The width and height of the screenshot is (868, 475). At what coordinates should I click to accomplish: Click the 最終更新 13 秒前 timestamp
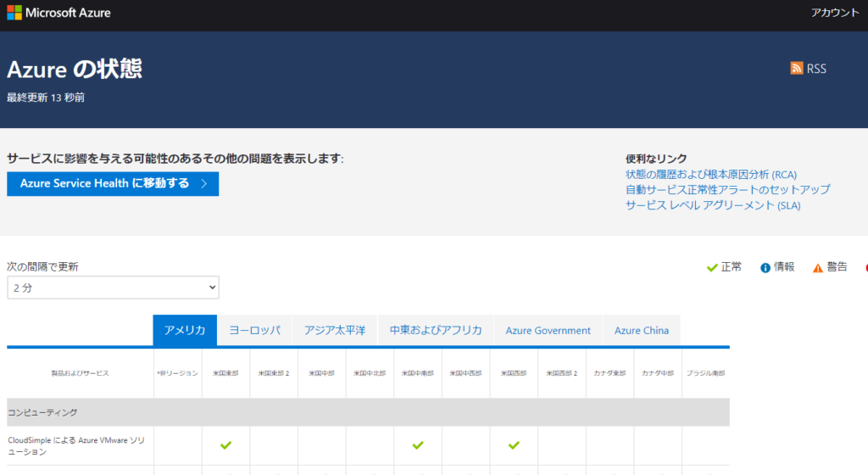click(46, 98)
